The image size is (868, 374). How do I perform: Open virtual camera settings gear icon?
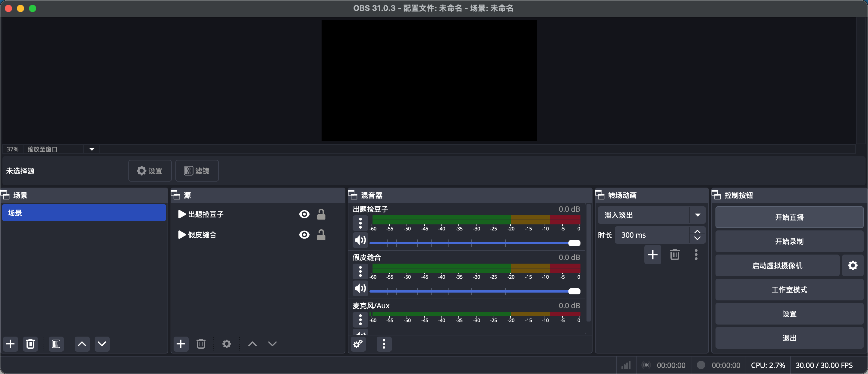853,265
